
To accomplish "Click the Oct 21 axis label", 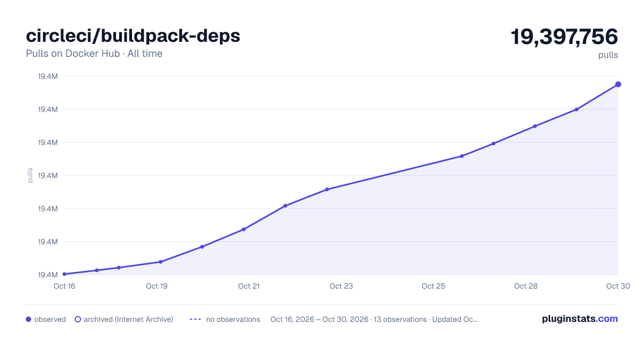I will click(249, 286).
